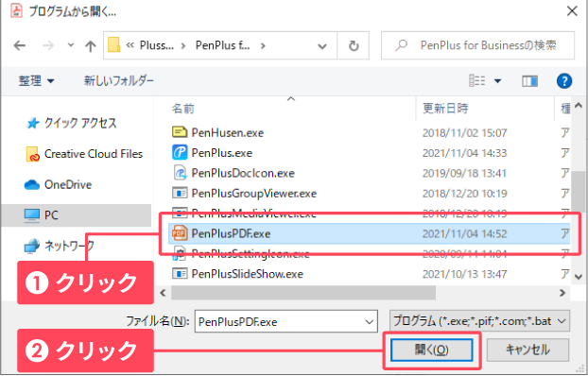Click the 2018/11/02 15:07 date cell
Viewport: 588px width, 376px height.
(x=464, y=132)
